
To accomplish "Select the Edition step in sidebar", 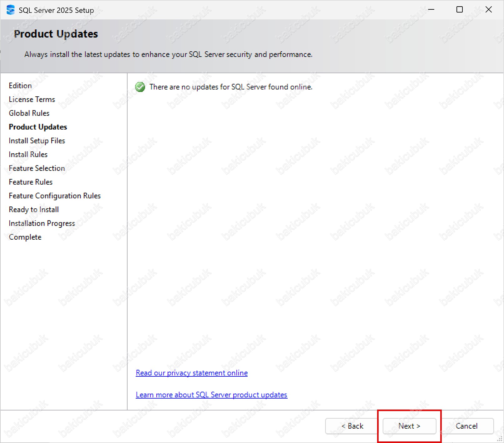I will point(20,86).
